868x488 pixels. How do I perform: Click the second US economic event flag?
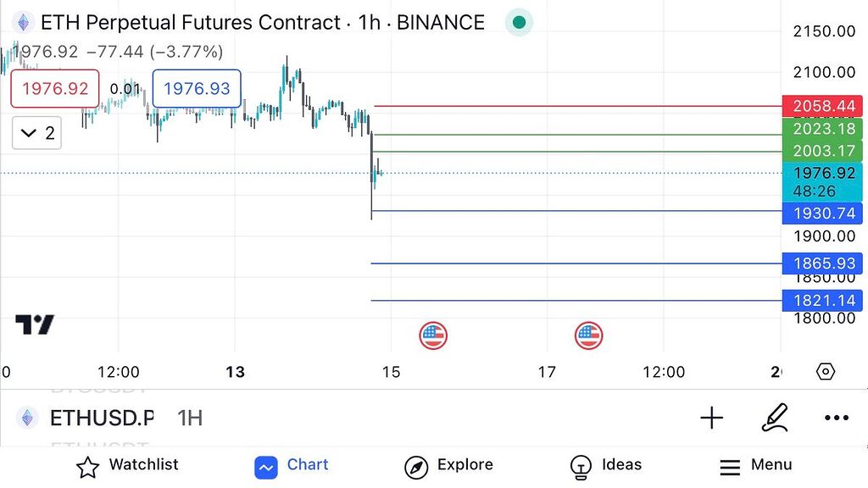point(588,335)
